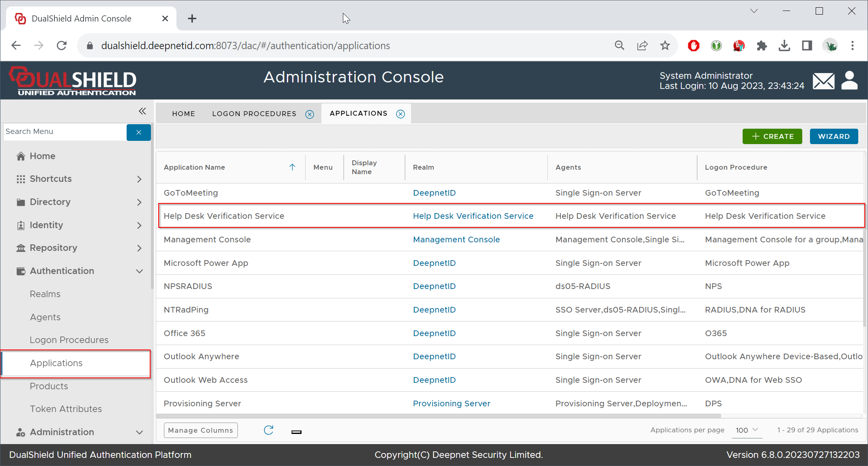Click the WIZARD button
Screen dimensions: 868x466
point(834,136)
